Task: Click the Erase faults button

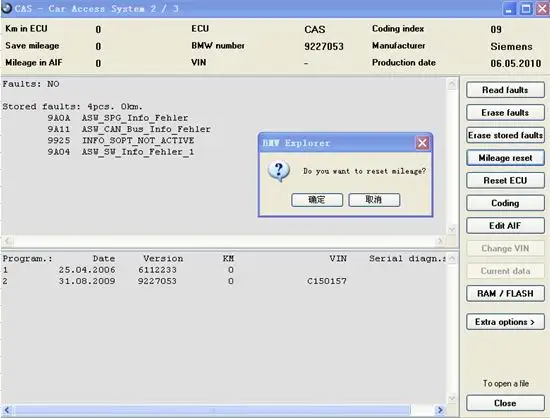Action: click(x=505, y=113)
